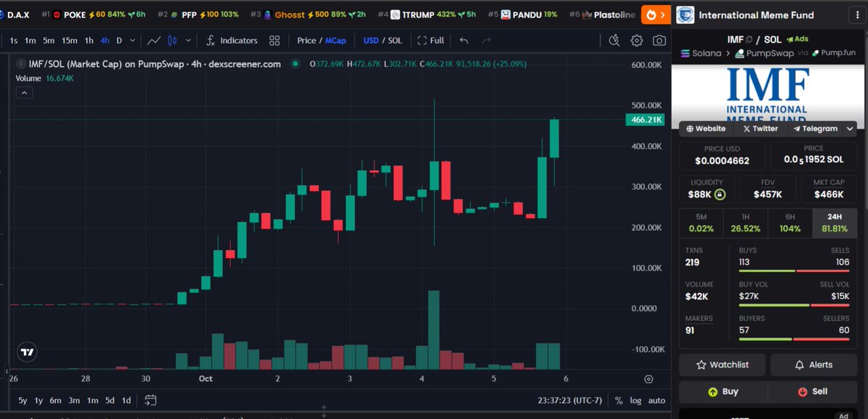Switch chart to Price display
Screen dimensions: 868x419
[307, 41]
